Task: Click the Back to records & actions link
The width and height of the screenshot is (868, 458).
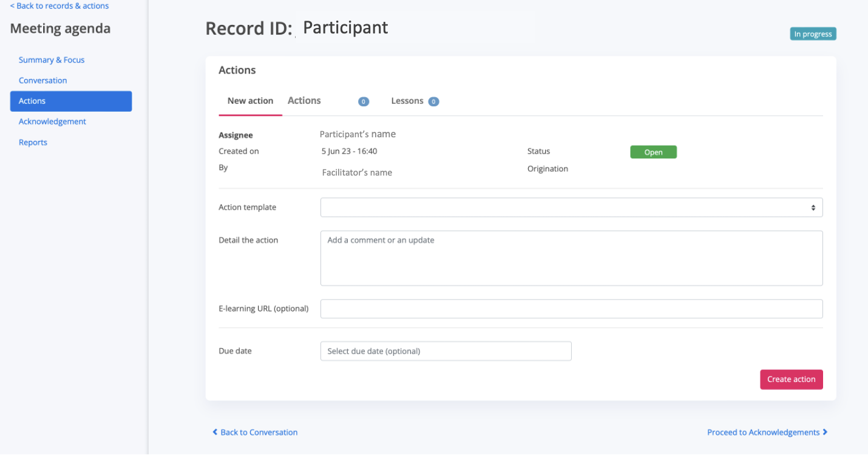Action: (59, 6)
